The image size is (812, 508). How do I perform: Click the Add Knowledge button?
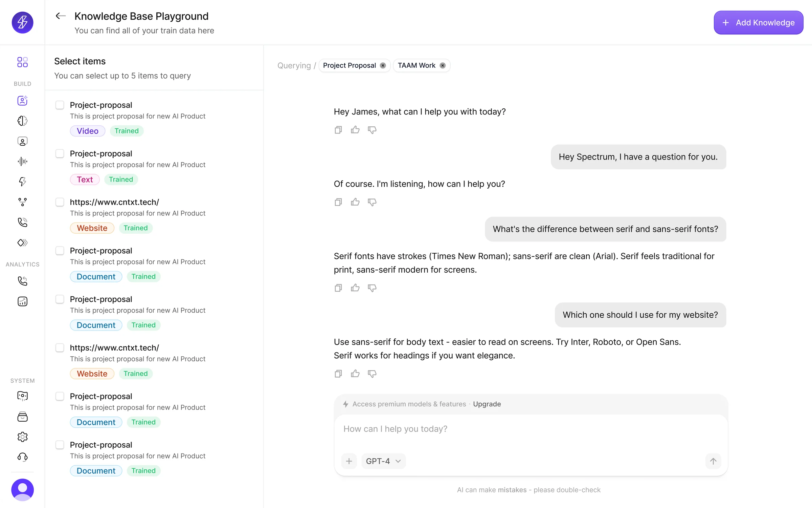pyautogui.click(x=758, y=23)
